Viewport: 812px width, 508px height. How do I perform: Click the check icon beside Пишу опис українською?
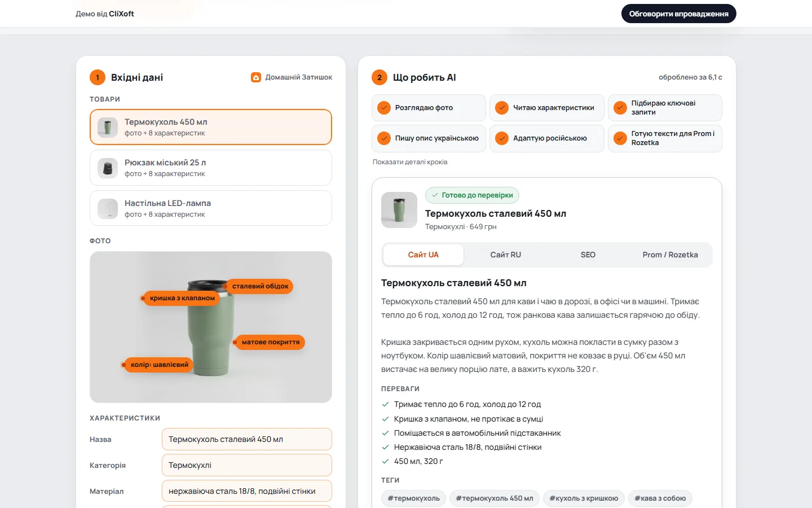coord(384,138)
